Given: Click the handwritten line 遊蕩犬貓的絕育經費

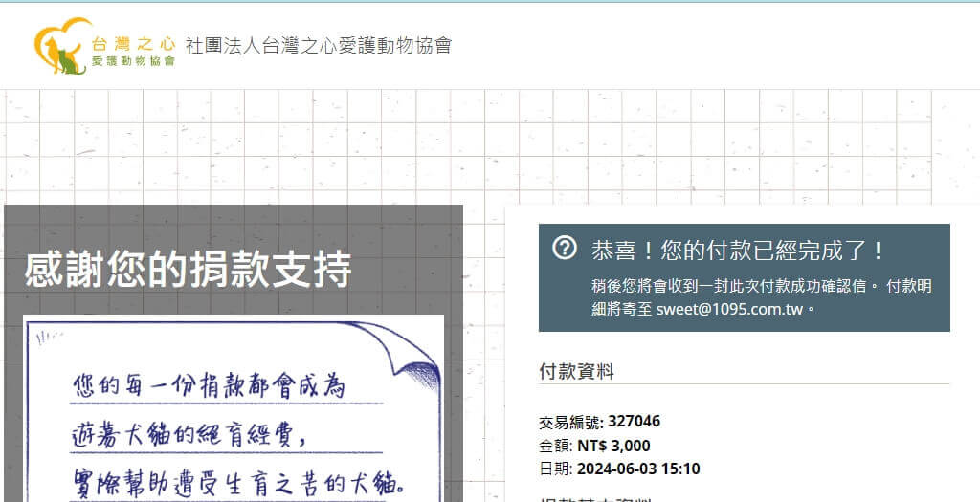Looking at the screenshot, I should (x=189, y=435).
